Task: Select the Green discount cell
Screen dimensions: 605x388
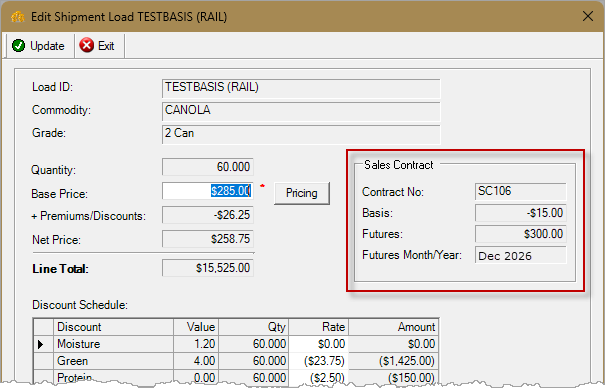Action: [113, 361]
